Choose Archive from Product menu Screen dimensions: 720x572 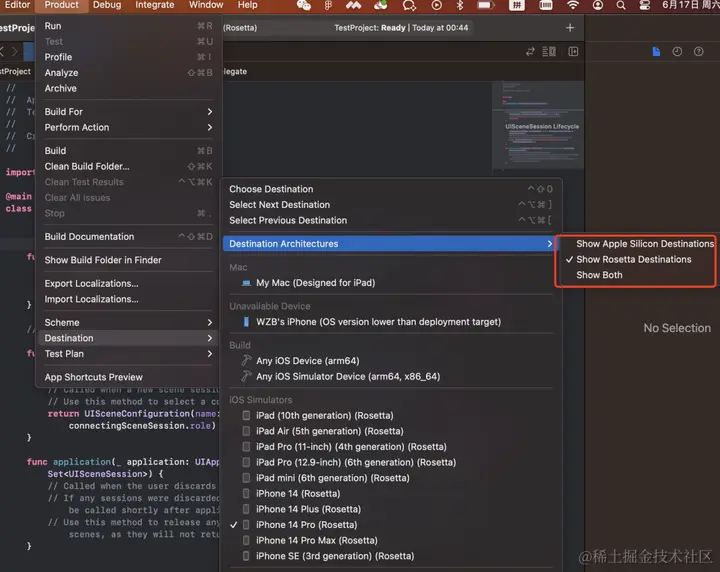129,89
